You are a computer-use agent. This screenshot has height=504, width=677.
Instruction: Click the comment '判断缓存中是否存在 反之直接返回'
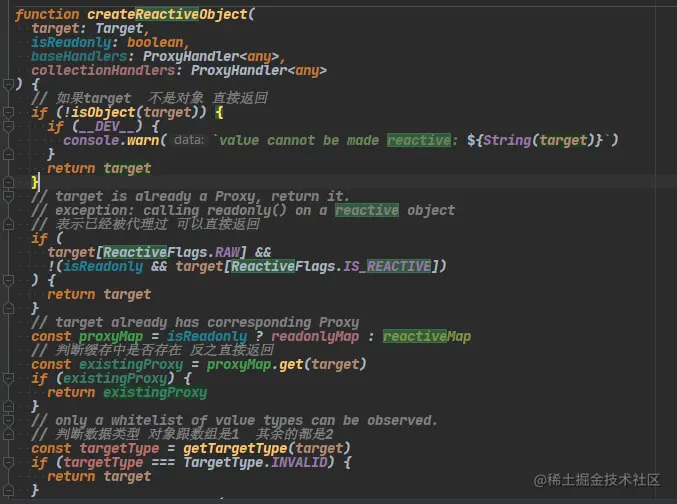152,350
